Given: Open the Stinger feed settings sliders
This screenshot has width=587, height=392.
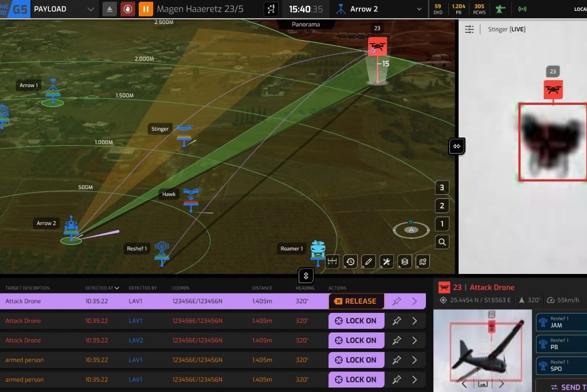Looking at the screenshot, I should pyautogui.click(x=469, y=29).
